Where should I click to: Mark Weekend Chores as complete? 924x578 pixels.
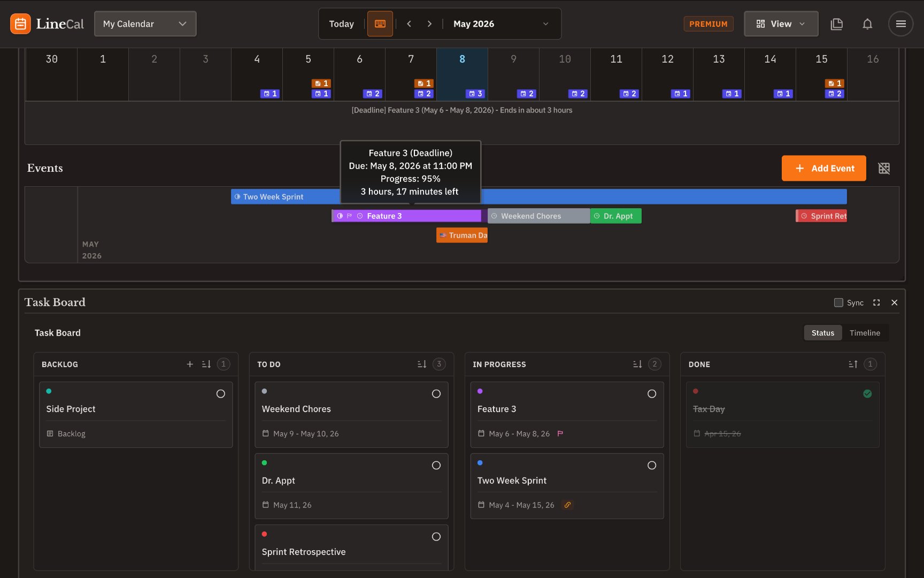coord(436,394)
